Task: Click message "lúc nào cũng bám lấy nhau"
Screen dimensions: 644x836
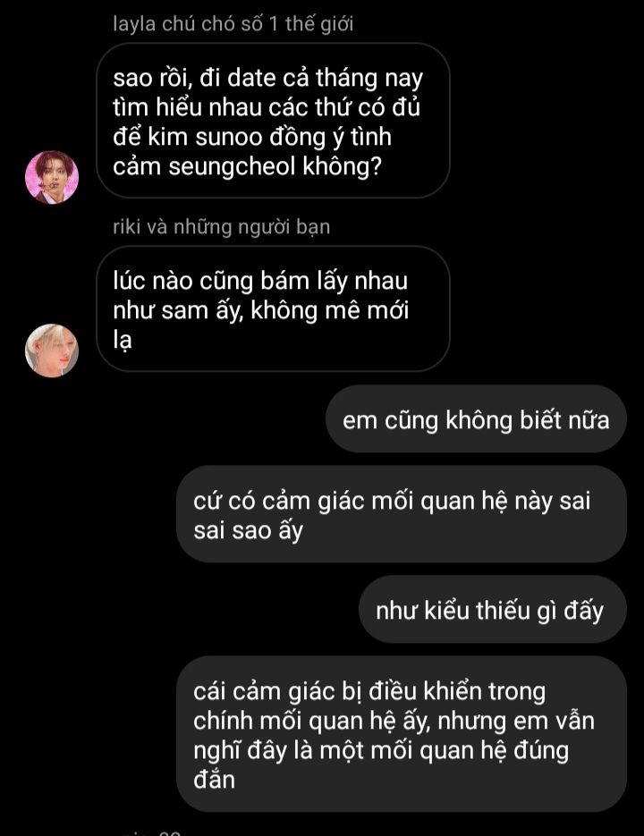Action: coord(273,308)
